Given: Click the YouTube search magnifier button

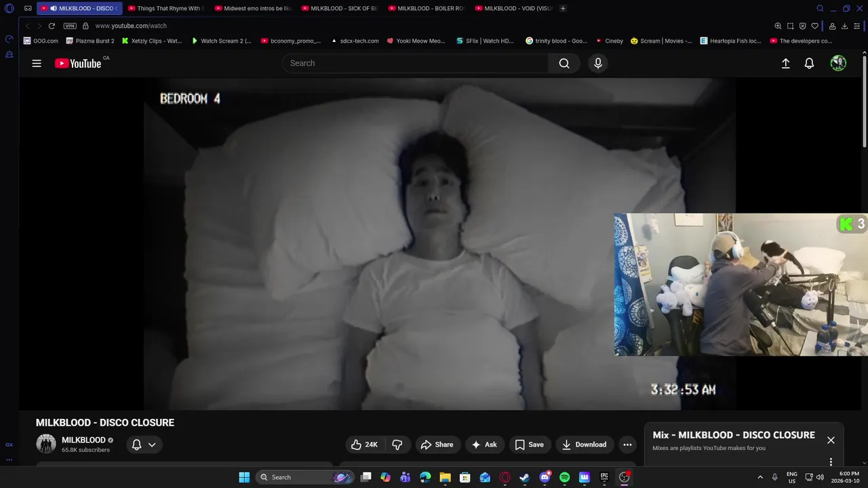Looking at the screenshot, I should (x=564, y=63).
